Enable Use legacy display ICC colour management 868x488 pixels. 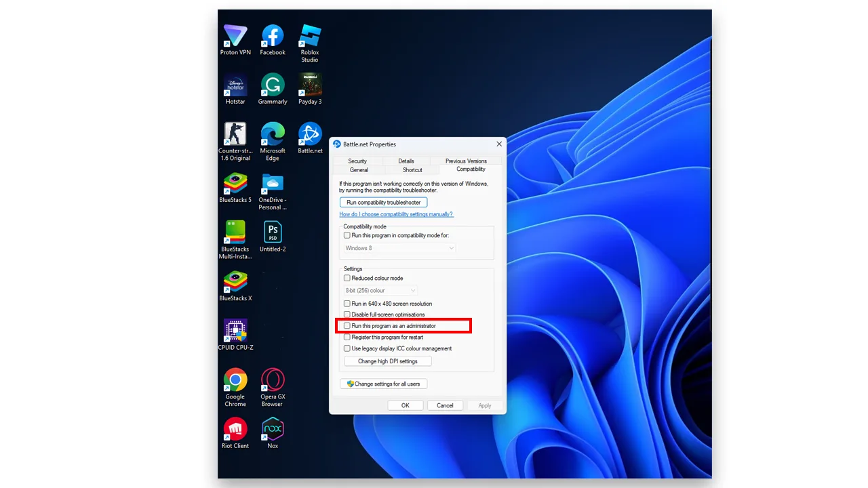[x=347, y=348]
